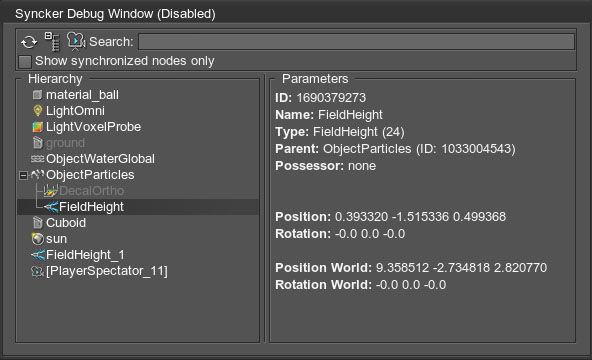The width and height of the screenshot is (592, 360).
Task: Click the PlayerSpectator_11 camera icon
Action: click(37, 271)
